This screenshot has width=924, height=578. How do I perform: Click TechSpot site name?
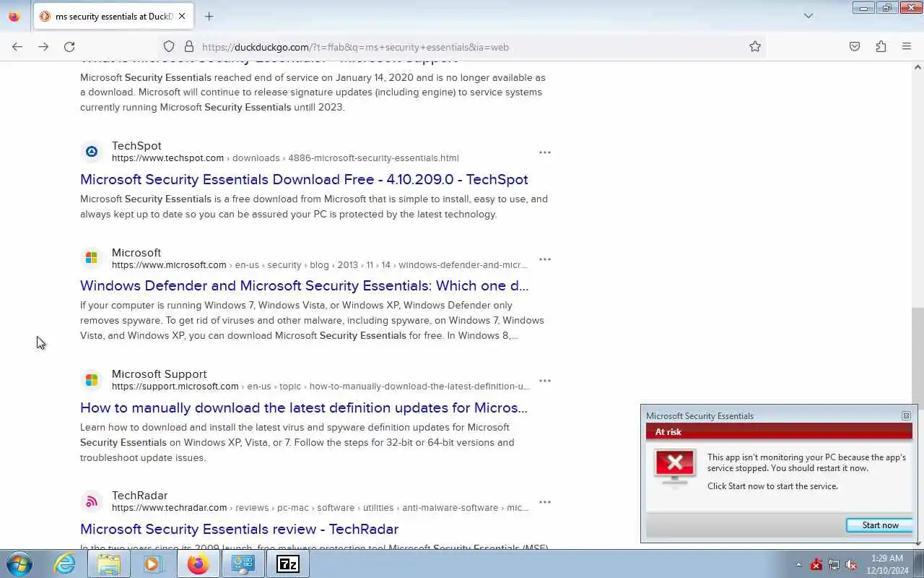(x=136, y=146)
